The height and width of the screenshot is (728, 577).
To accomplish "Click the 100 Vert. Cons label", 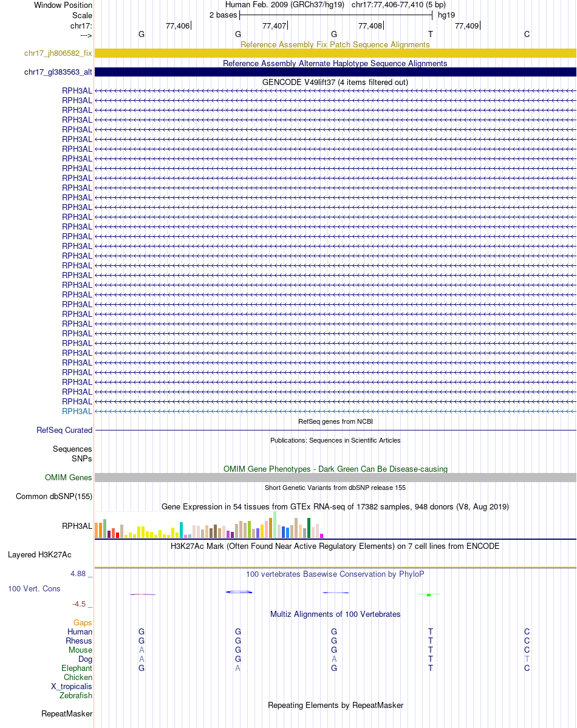I will click(x=34, y=589).
